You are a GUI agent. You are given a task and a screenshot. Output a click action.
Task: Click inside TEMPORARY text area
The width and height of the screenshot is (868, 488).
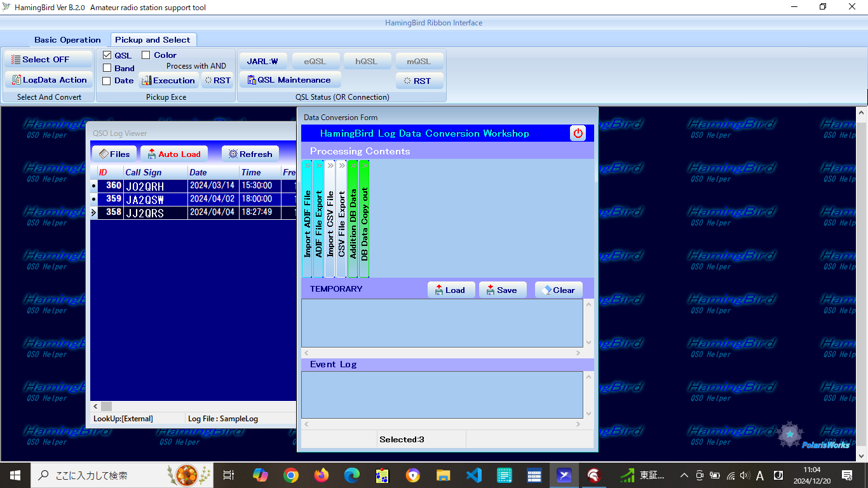442,323
